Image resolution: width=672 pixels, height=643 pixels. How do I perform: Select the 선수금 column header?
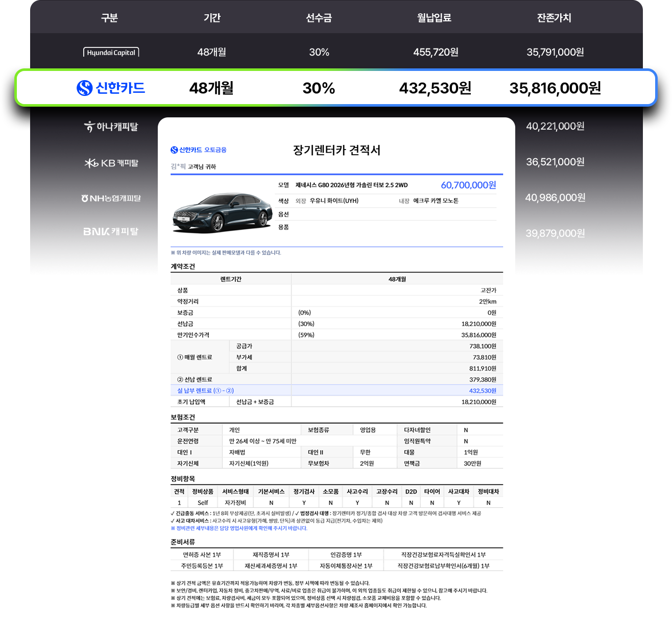click(x=319, y=18)
